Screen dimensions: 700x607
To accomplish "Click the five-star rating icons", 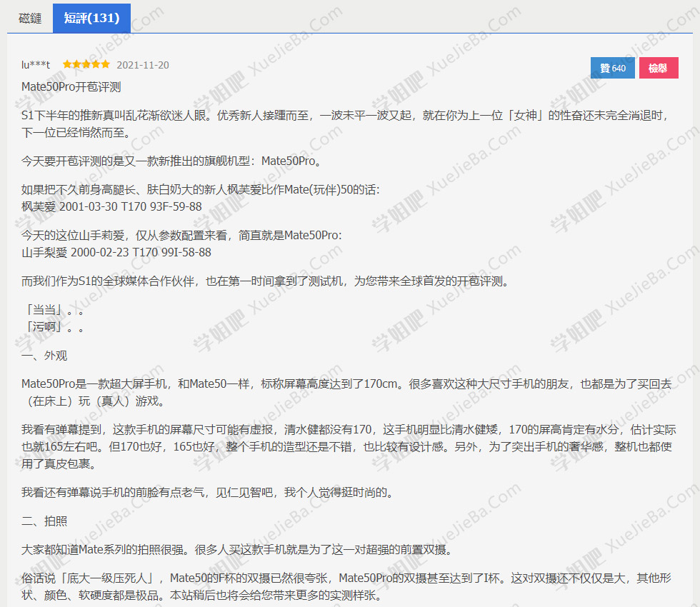I will pyautogui.click(x=86, y=64).
